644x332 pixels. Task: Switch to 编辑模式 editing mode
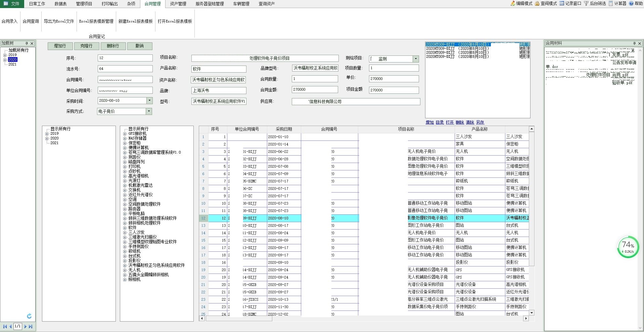point(521,3)
